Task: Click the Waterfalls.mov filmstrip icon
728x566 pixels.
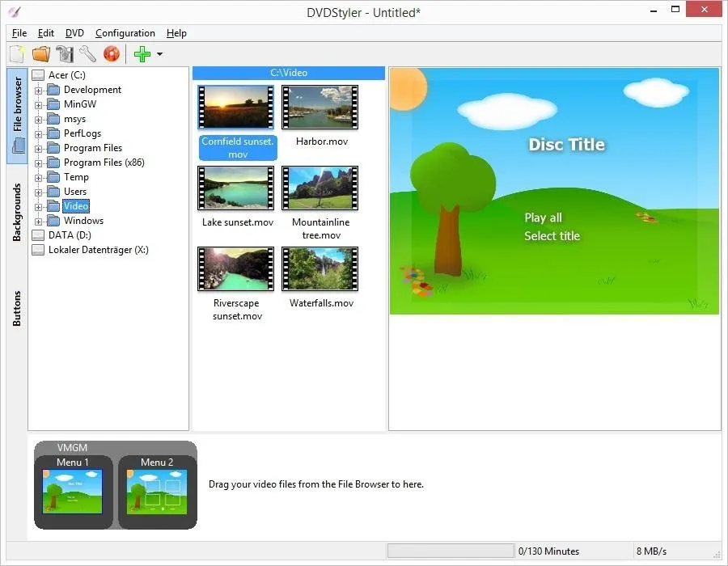Action: [320, 268]
